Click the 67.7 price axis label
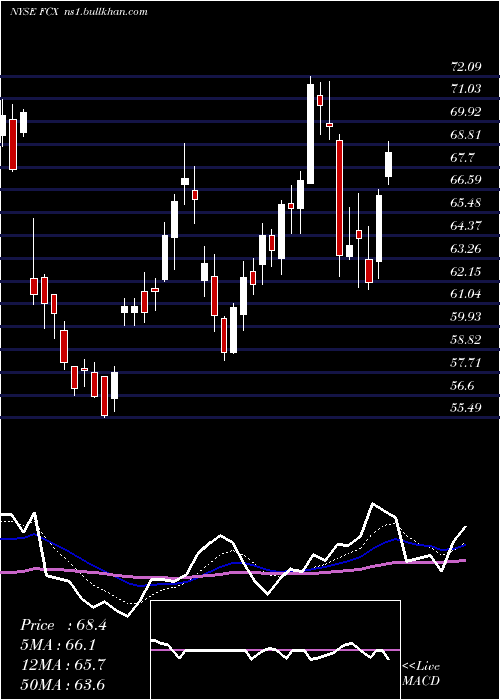The width and height of the screenshot is (500, 700). click(x=462, y=158)
